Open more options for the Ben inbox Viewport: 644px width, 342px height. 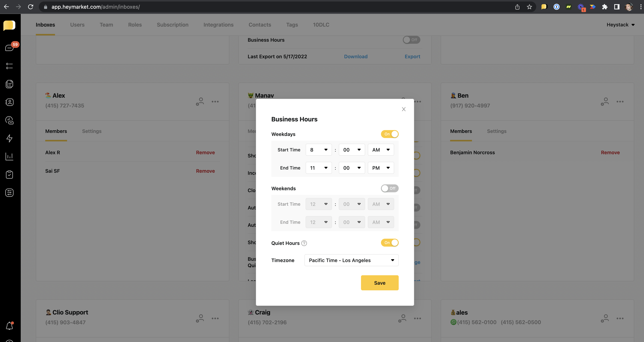620,102
